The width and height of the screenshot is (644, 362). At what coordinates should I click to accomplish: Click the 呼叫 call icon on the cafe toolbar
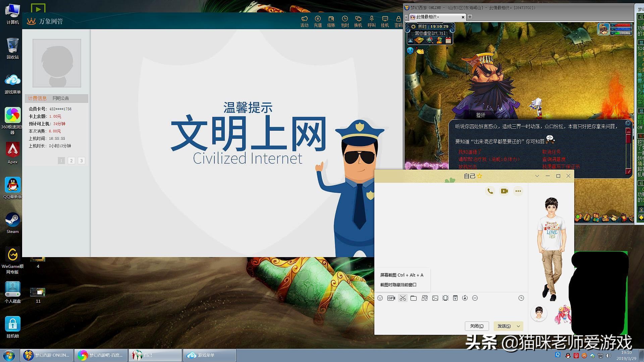(x=371, y=21)
